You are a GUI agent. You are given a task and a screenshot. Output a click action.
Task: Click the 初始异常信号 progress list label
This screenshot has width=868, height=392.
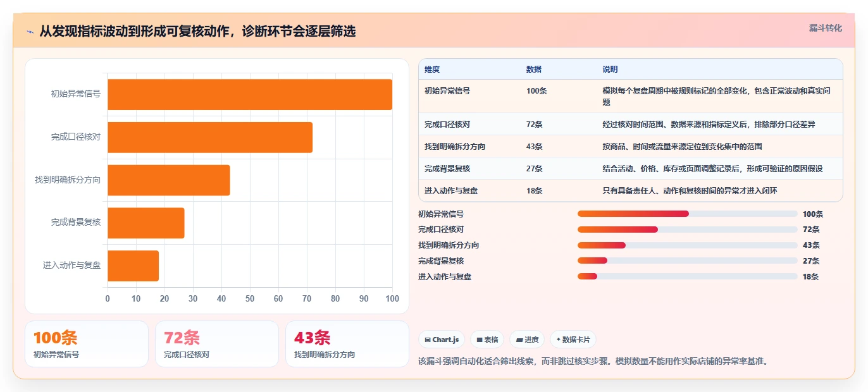click(441, 214)
